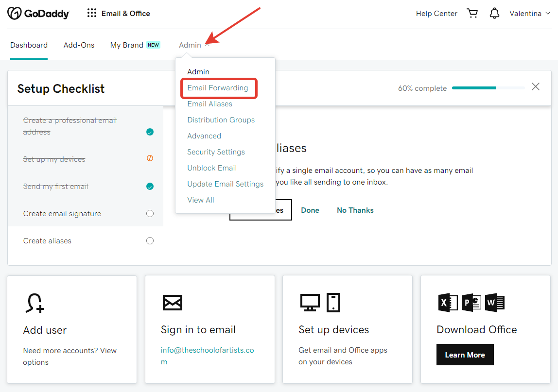Click the Done button

coord(310,210)
